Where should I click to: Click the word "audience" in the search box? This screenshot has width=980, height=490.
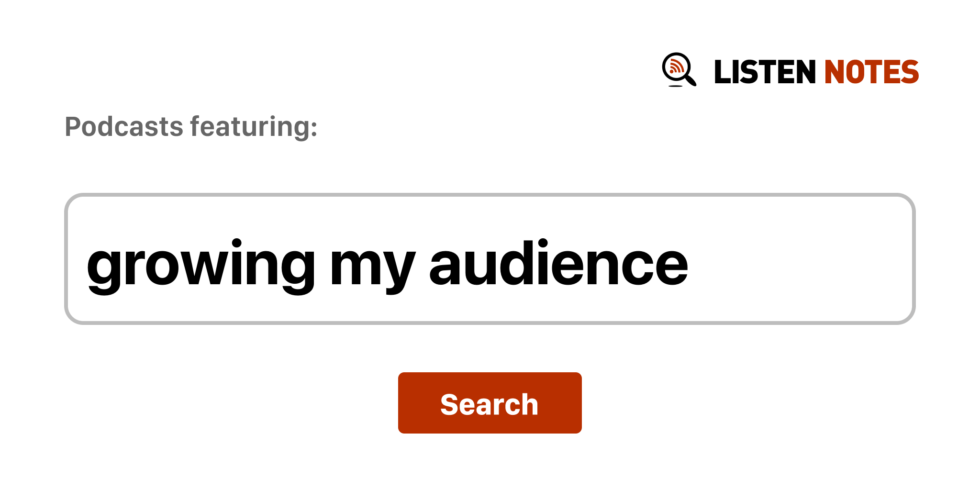click(x=558, y=265)
